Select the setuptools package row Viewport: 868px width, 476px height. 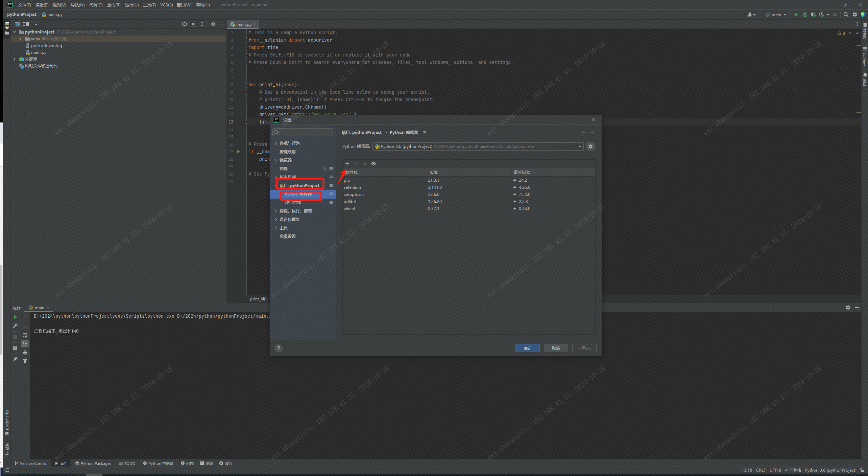[x=469, y=195]
